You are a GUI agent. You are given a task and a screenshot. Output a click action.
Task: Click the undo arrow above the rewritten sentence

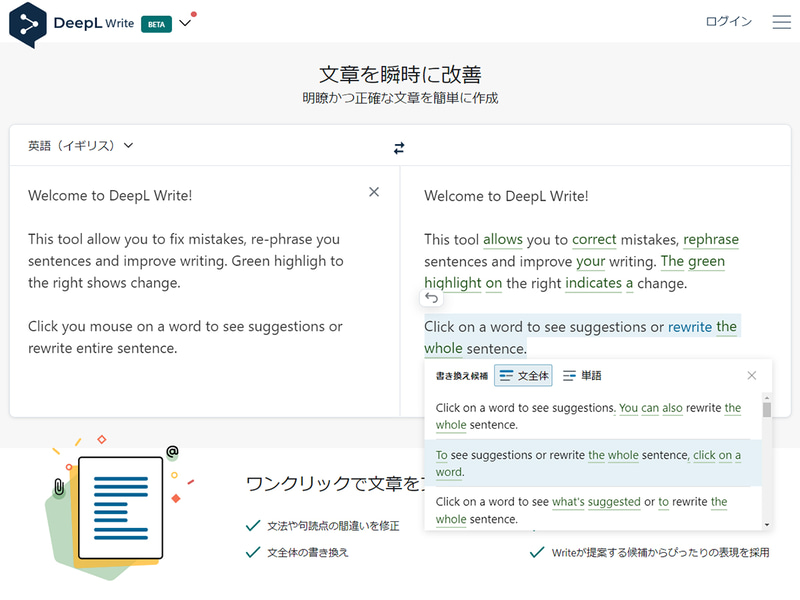click(429, 298)
